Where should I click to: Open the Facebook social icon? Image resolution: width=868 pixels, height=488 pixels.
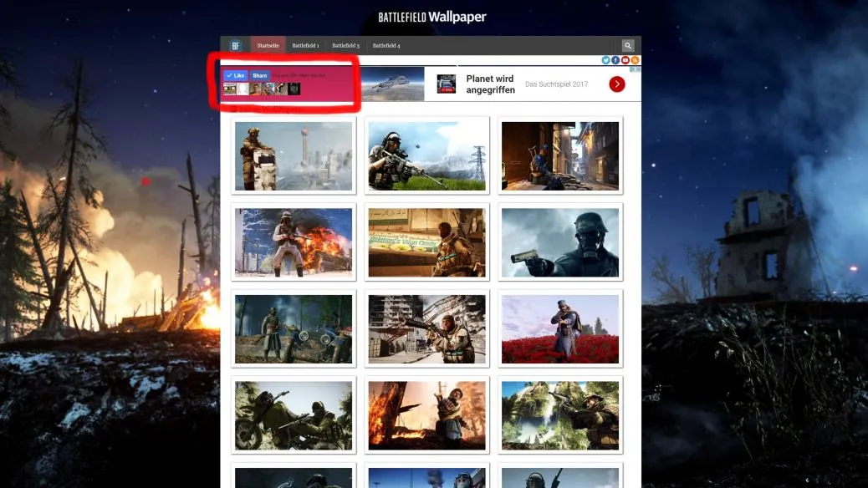click(x=615, y=60)
